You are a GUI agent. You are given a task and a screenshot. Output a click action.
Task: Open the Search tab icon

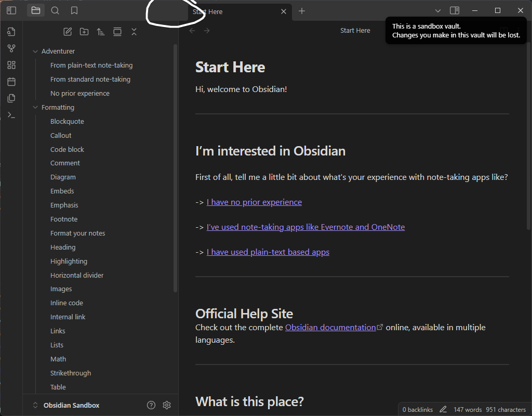coord(55,10)
